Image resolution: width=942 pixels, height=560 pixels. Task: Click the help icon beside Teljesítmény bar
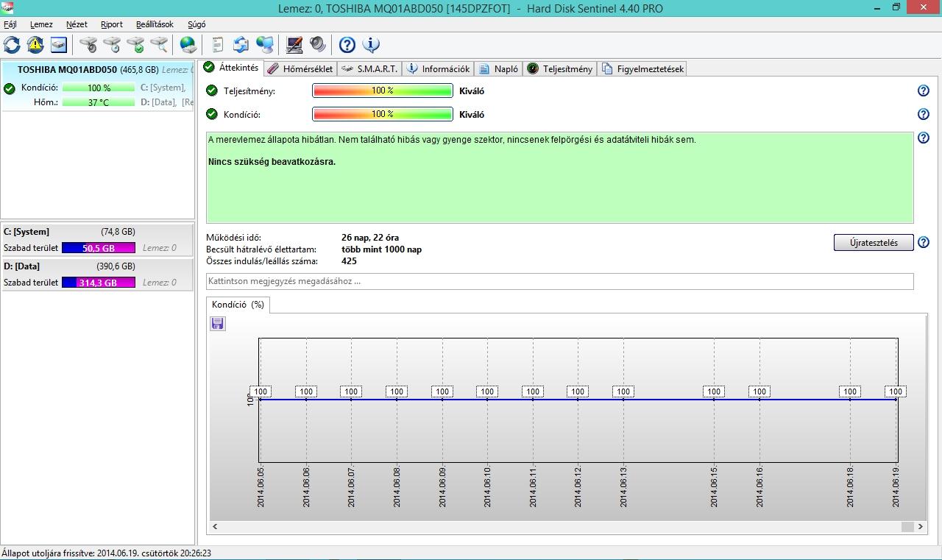[x=924, y=91]
